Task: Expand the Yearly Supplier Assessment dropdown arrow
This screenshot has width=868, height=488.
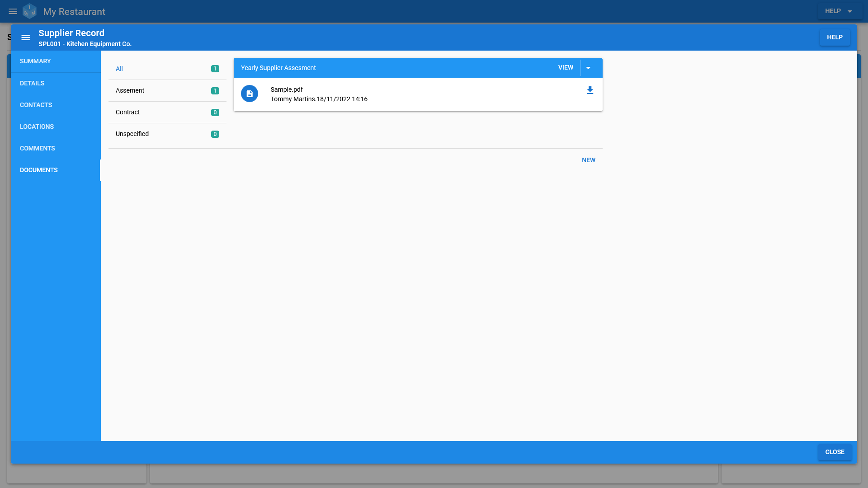Action: [589, 67]
